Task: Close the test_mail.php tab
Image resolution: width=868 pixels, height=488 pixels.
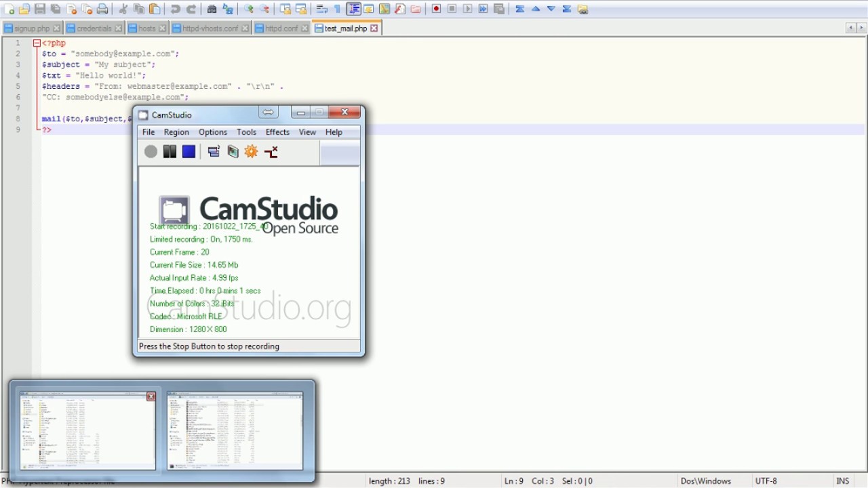Action: (x=374, y=28)
